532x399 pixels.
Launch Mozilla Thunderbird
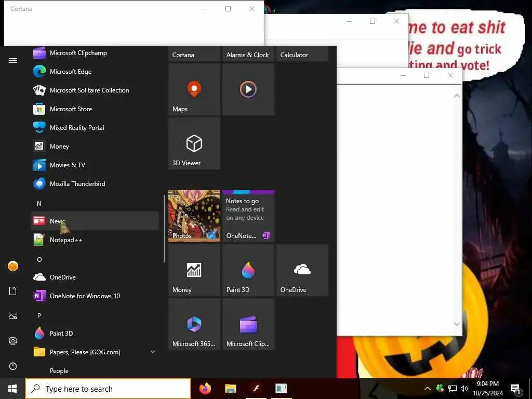(95, 183)
